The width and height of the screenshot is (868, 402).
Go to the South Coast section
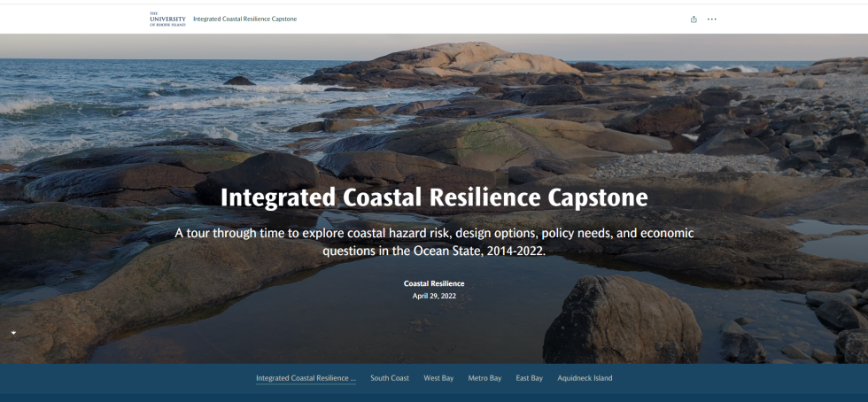tap(390, 378)
